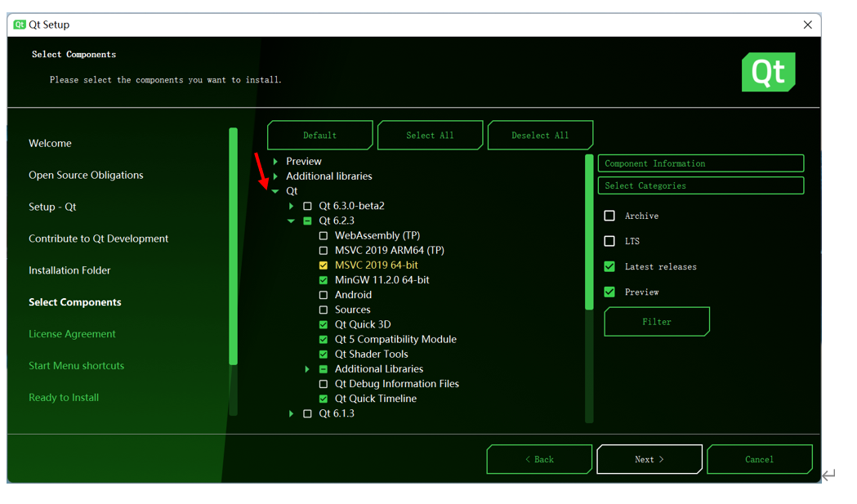Select the Qt Shader Tools label
The height and width of the screenshot is (504, 857).
point(371,355)
